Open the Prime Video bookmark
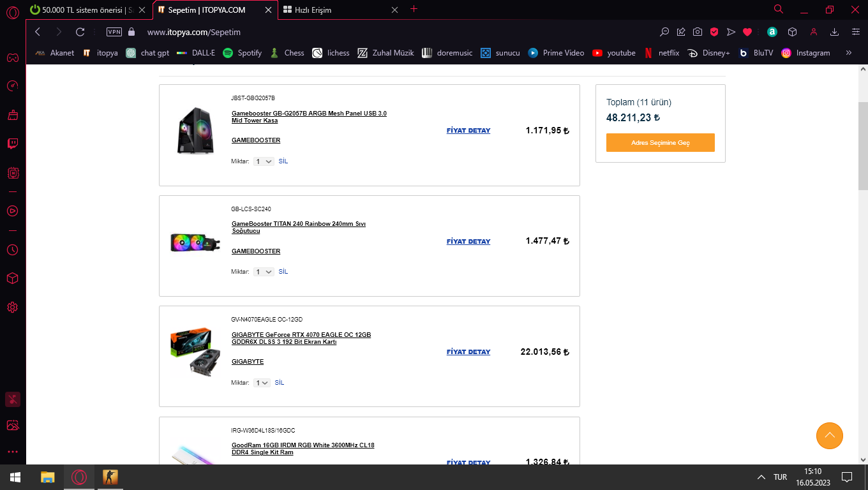 557,53
